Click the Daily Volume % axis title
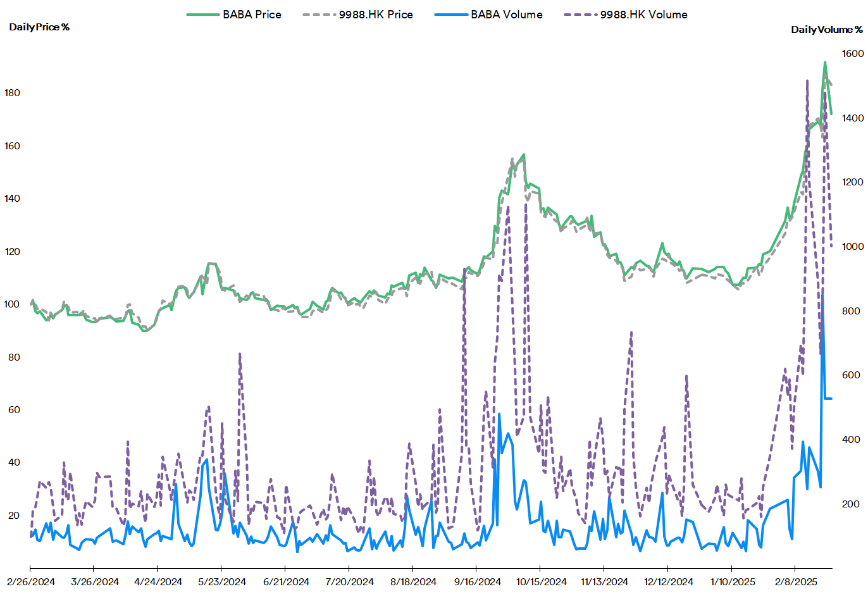The width and height of the screenshot is (868, 596). (827, 30)
